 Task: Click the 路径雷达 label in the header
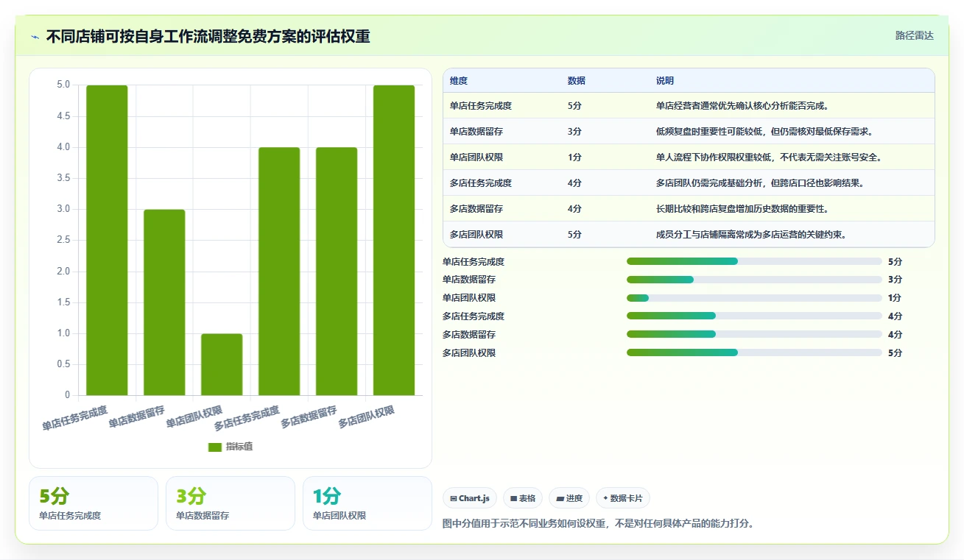[x=914, y=35]
